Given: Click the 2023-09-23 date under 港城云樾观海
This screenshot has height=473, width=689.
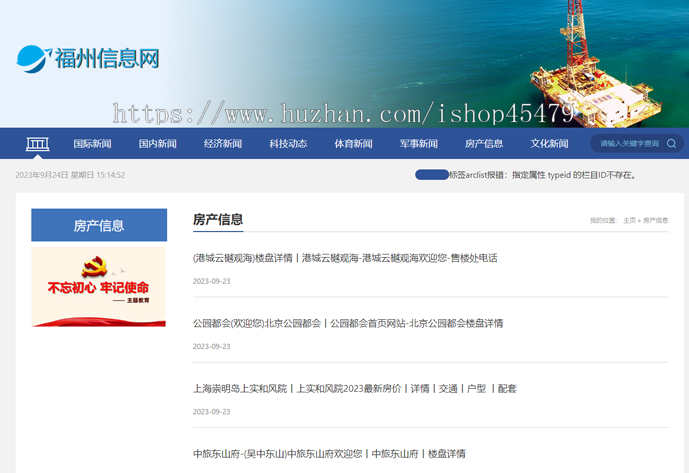Looking at the screenshot, I should tap(211, 281).
